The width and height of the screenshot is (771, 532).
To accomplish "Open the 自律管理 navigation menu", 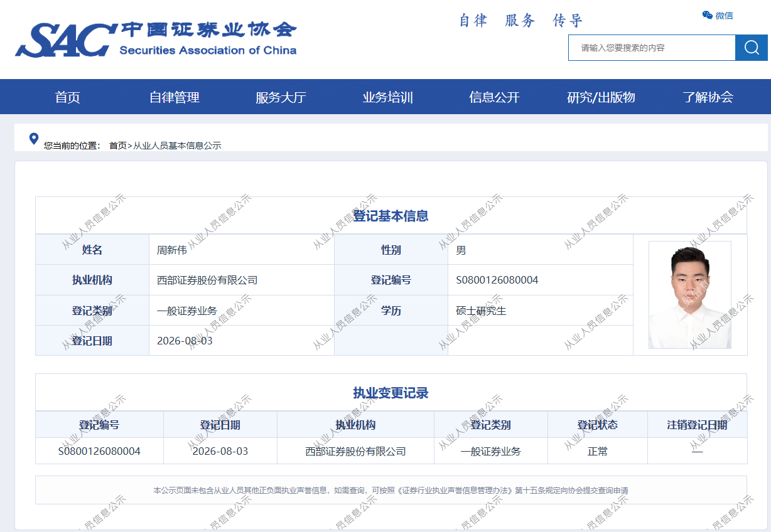I will (174, 97).
